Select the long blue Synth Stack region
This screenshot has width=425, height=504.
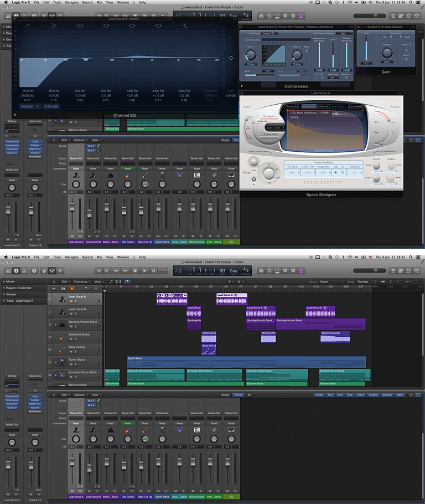pyautogui.click(x=246, y=362)
